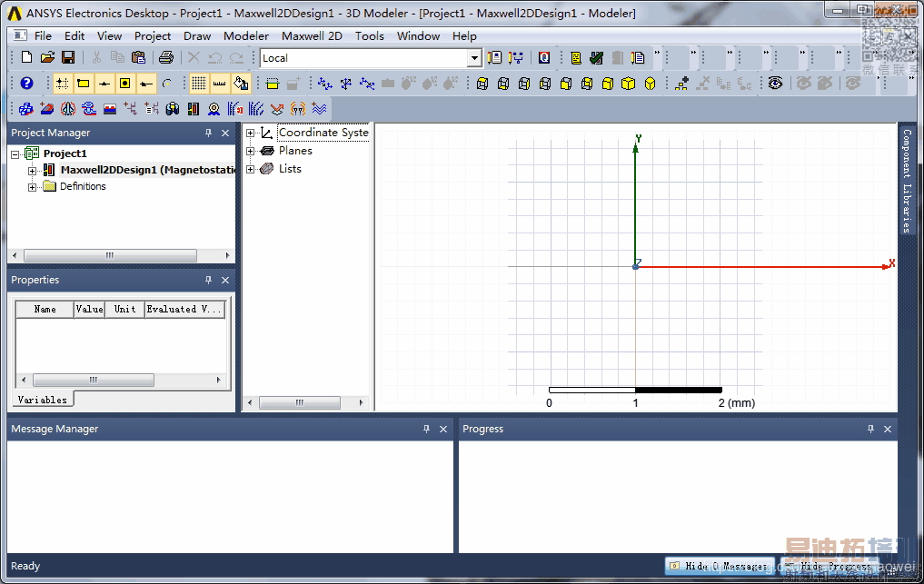The height and width of the screenshot is (584, 924).
Task: Open the yellow notes sheet icon
Action: click(576, 57)
